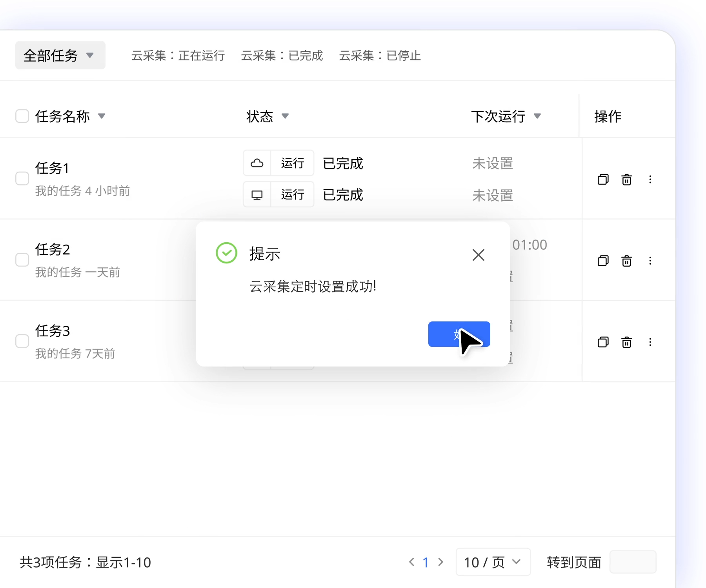Delete 任务3 with the trash icon
The image size is (706, 588).
coord(627,342)
